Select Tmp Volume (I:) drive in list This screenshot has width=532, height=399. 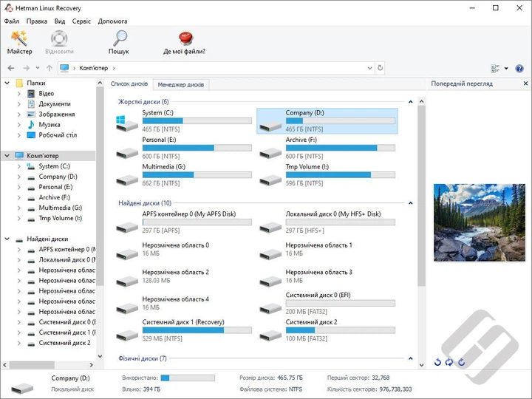(327, 175)
